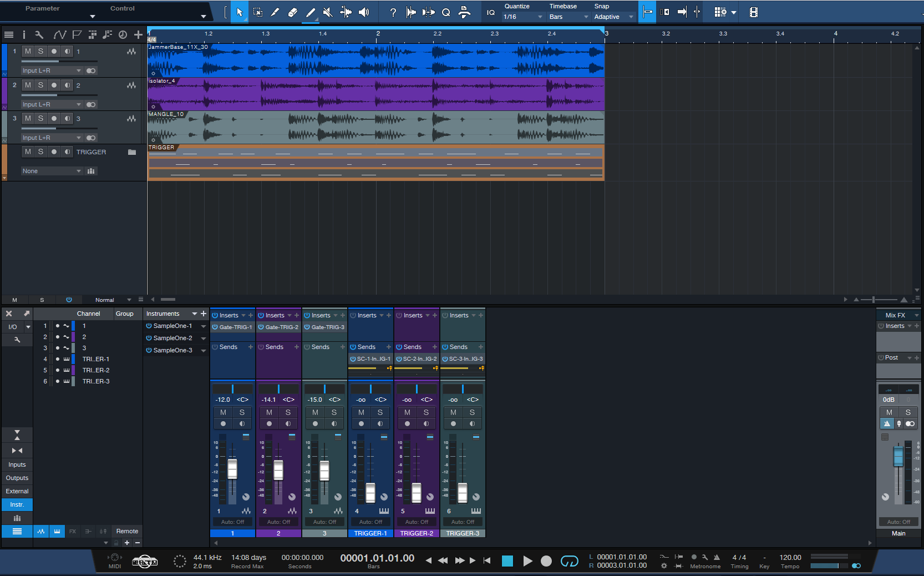Click the bar 4 mark in the timeline ruler
924x576 pixels.
coord(835,33)
